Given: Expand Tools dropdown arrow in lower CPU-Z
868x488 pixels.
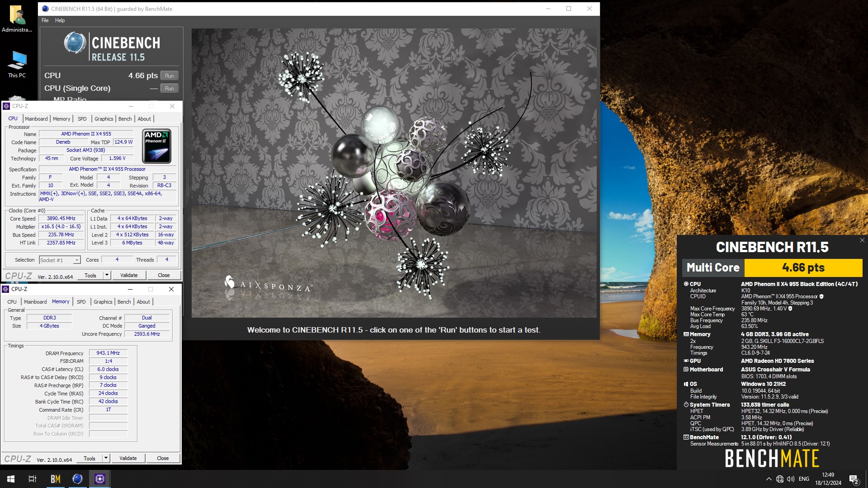Looking at the screenshot, I should (106, 458).
